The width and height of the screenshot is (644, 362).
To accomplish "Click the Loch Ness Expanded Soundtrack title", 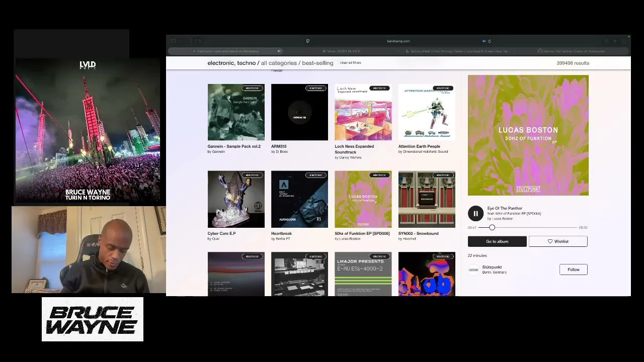I will point(354,149).
